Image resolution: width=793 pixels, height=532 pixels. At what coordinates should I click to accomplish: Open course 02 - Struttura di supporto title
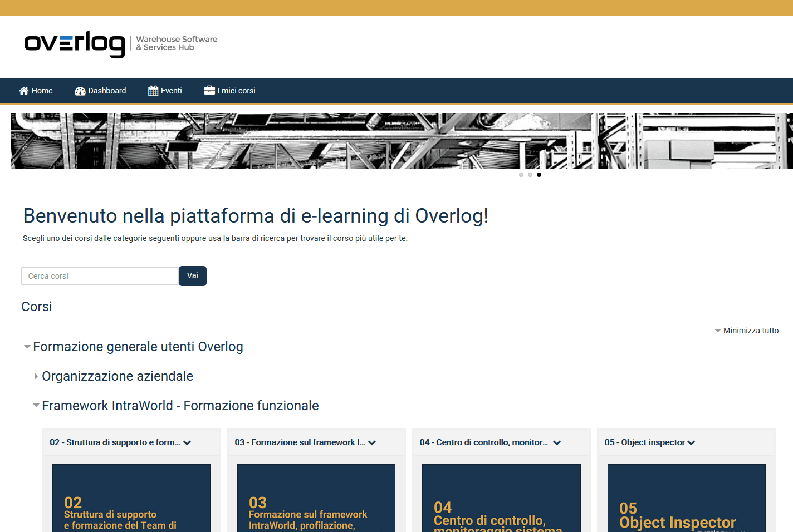pos(115,442)
